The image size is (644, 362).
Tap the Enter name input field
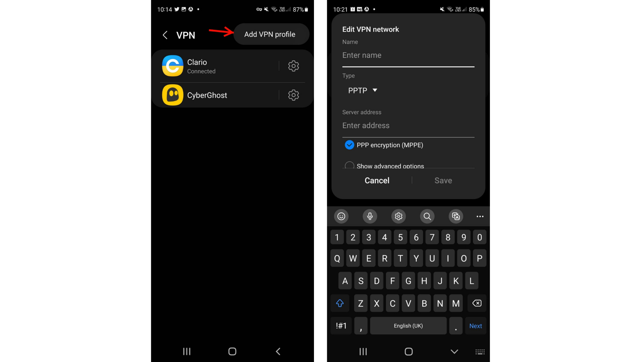[x=408, y=55]
